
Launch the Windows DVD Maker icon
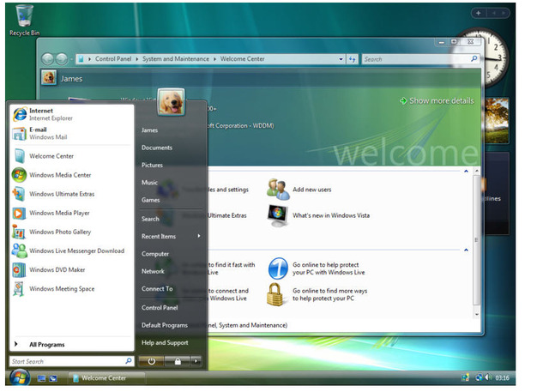point(19,270)
